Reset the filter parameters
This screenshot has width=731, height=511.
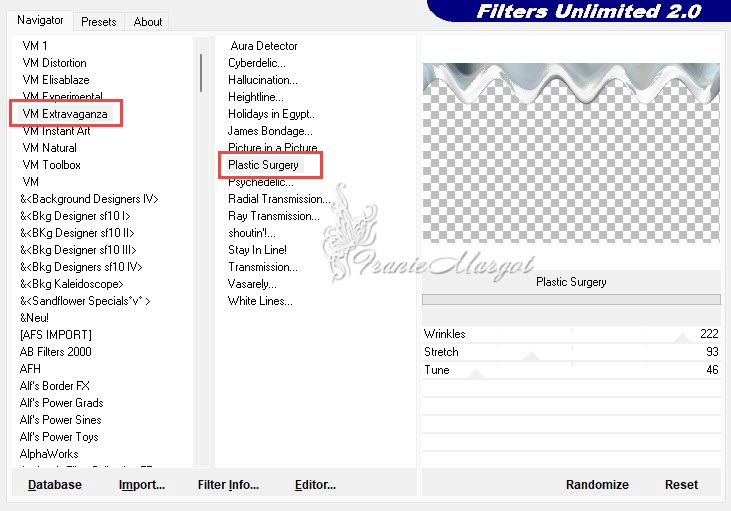[681, 485]
